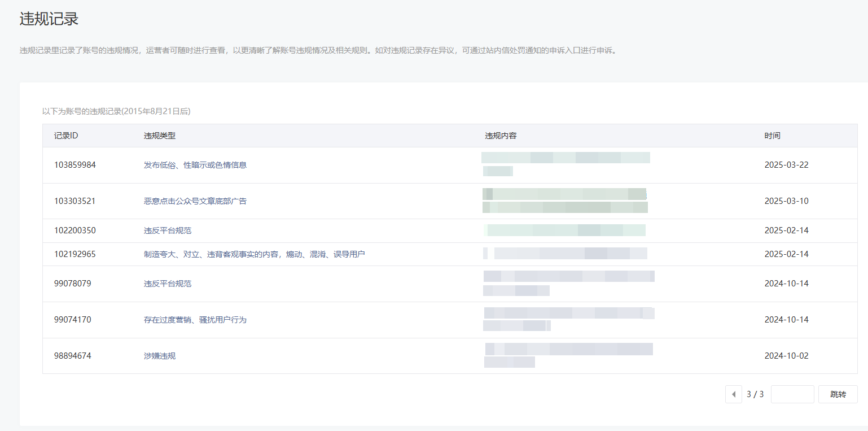Select record ID 99074170

pos(73,320)
